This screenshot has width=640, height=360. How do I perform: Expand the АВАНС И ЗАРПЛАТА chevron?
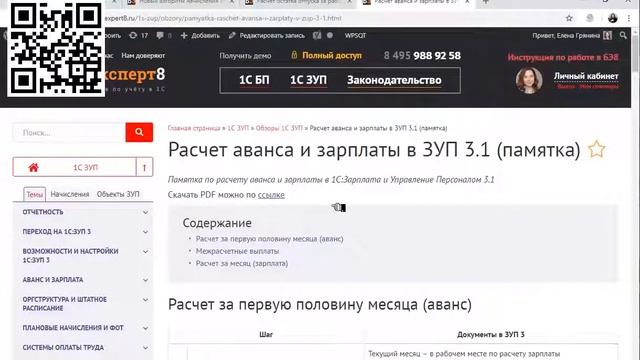[145, 280]
